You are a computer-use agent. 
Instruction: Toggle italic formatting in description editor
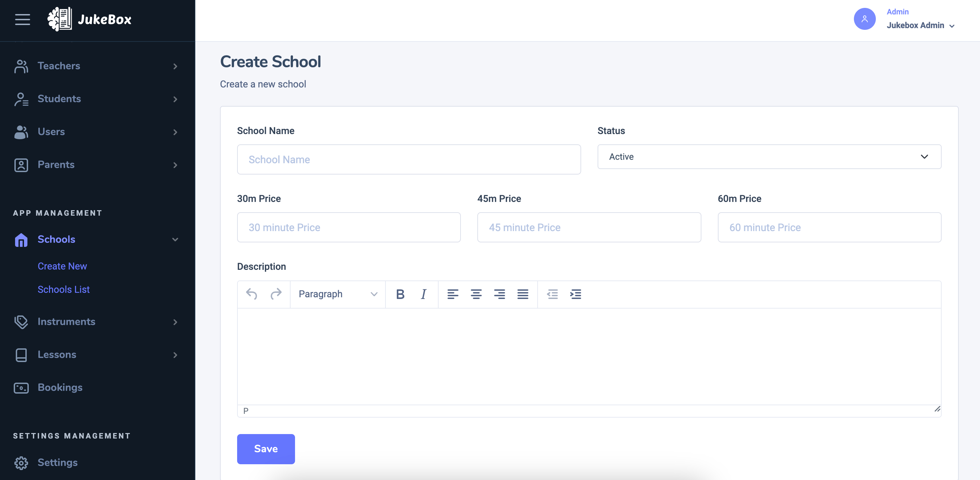pyautogui.click(x=424, y=294)
